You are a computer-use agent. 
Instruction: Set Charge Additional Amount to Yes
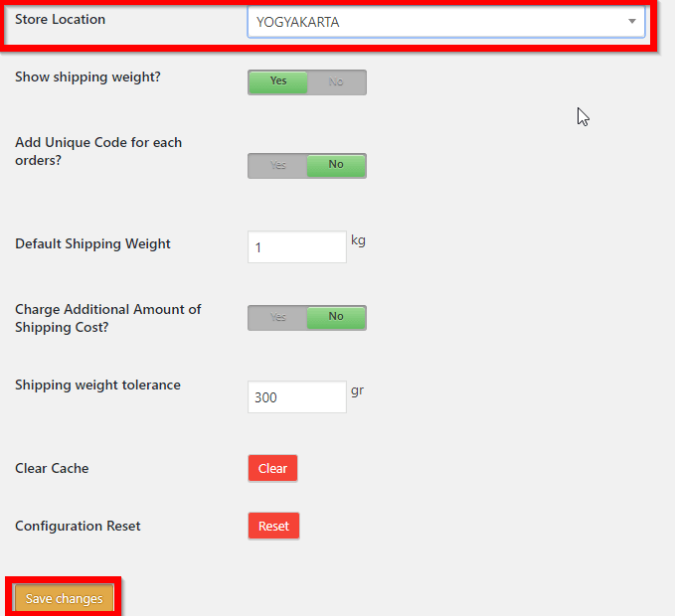(x=278, y=318)
